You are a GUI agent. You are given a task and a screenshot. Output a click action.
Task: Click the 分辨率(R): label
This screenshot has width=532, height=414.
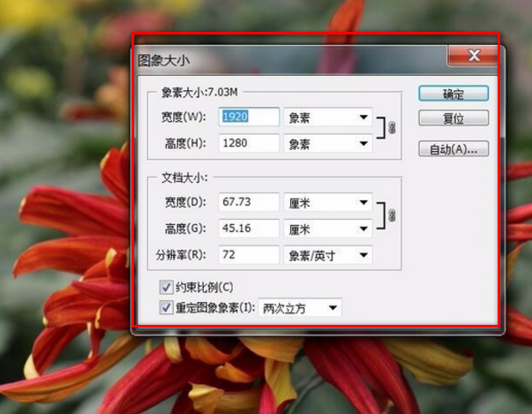tap(181, 255)
